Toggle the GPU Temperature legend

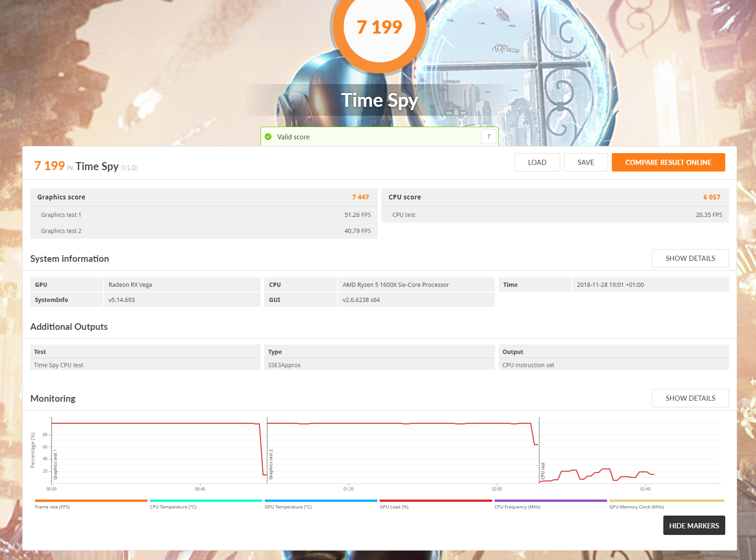tap(321, 504)
